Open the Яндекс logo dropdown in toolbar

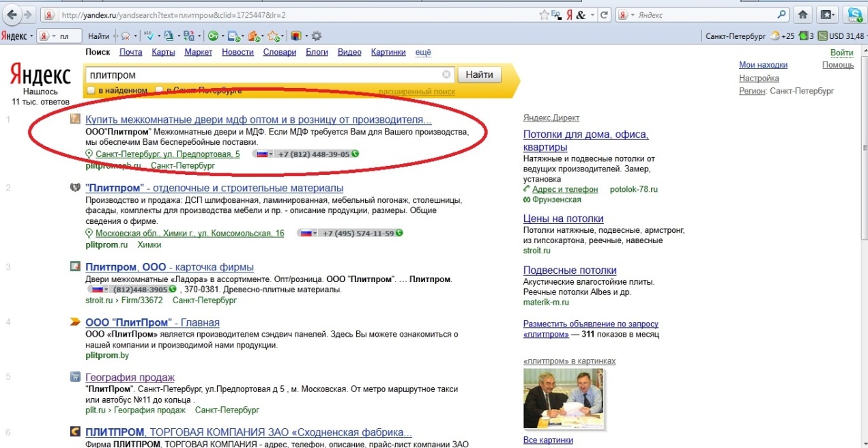31,36
